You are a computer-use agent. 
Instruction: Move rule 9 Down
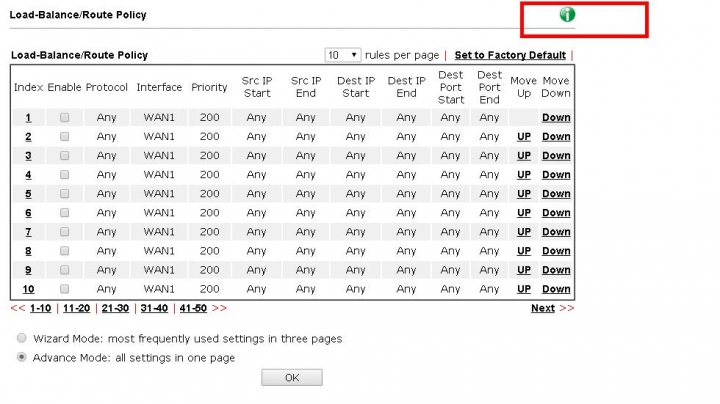pos(556,270)
